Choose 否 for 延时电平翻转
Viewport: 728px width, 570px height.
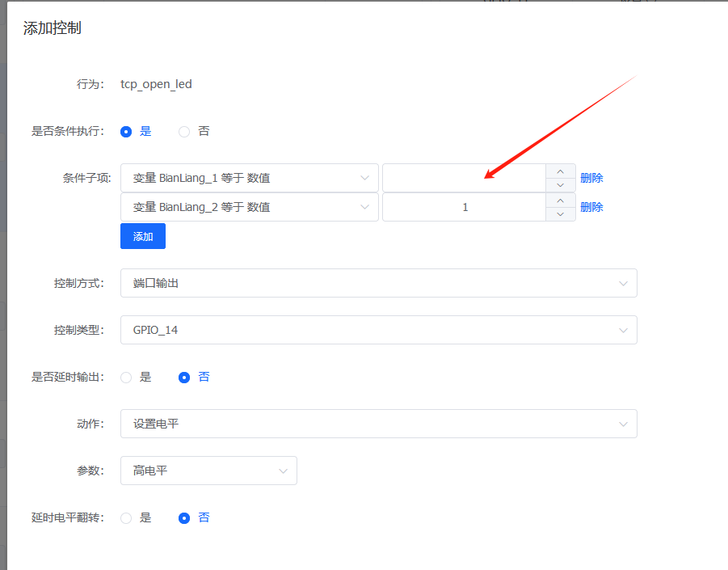click(184, 517)
